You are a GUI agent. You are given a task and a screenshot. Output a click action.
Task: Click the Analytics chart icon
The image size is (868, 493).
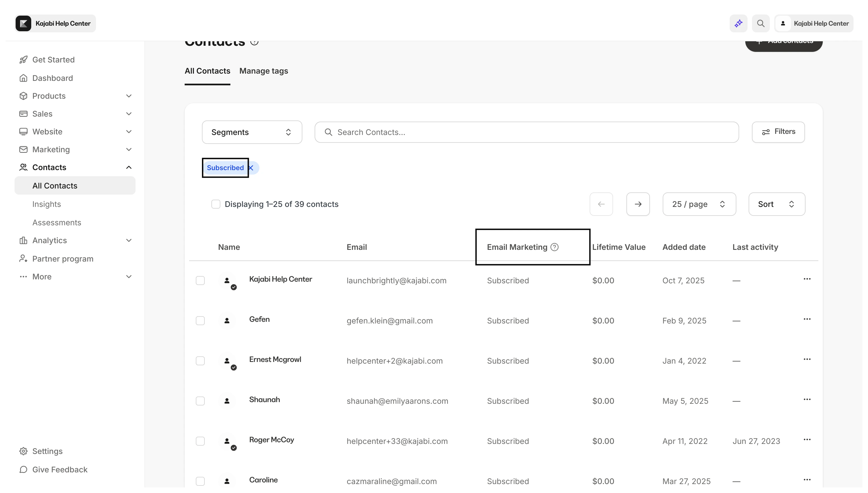(x=23, y=240)
